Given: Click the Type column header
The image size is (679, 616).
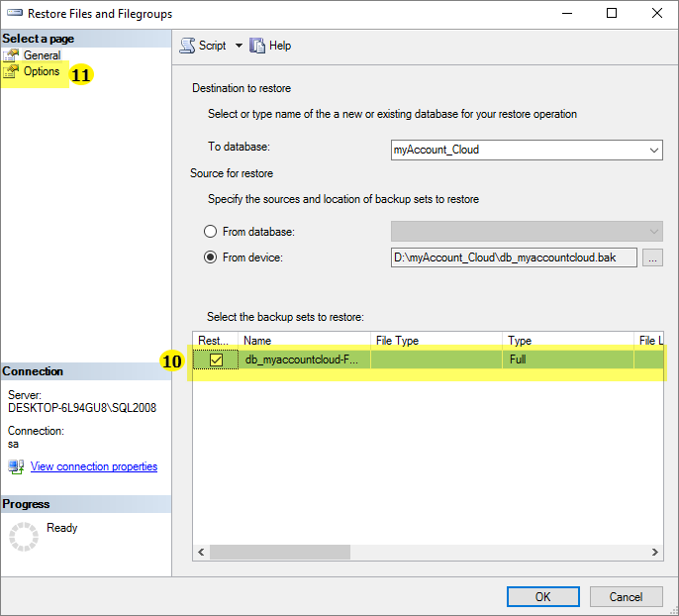Looking at the screenshot, I should coord(568,341).
